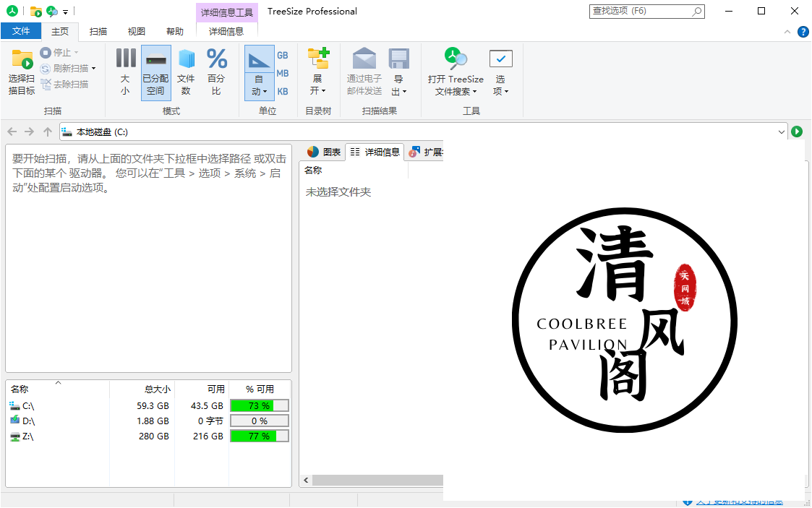Open the 打开 TreeSize 文件搜索 dropdown
Image resolution: width=812 pixels, height=508 pixels.
(456, 72)
